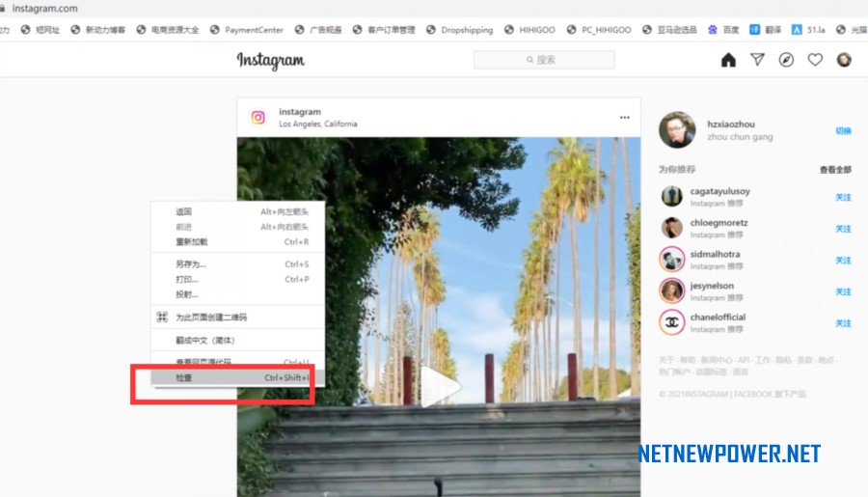This screenshot has width=868, height=497.
Task: Select 返回 in the context menu
Action: pyautogui.click(x=238, y=211)
